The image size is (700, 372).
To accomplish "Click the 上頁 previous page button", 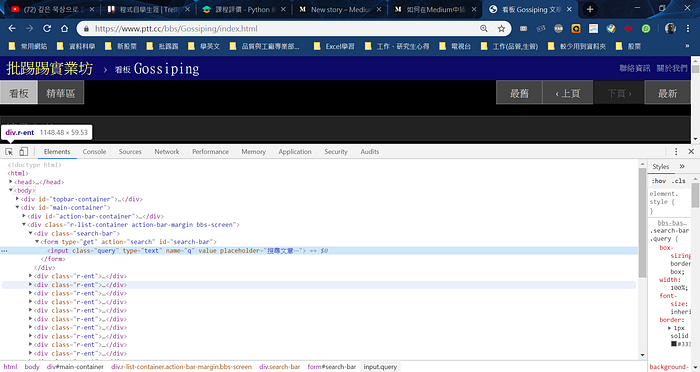I will click(568, 93).
